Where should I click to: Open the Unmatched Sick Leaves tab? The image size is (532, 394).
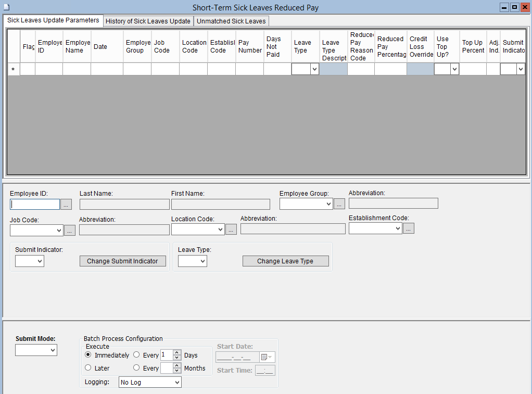[x=231, y=21]
